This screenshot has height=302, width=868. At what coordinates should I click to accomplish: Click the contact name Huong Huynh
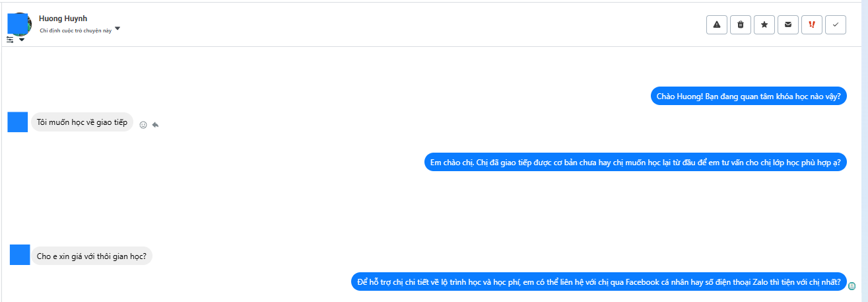[x=63, y=19]
